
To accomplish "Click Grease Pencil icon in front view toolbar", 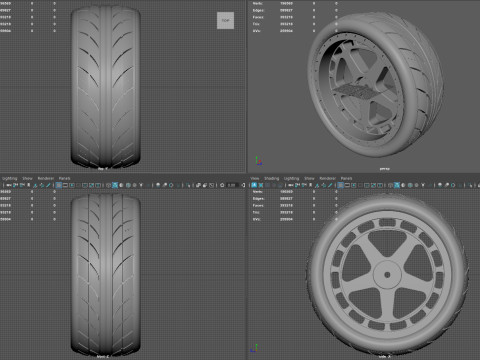I will click(48, 185).
